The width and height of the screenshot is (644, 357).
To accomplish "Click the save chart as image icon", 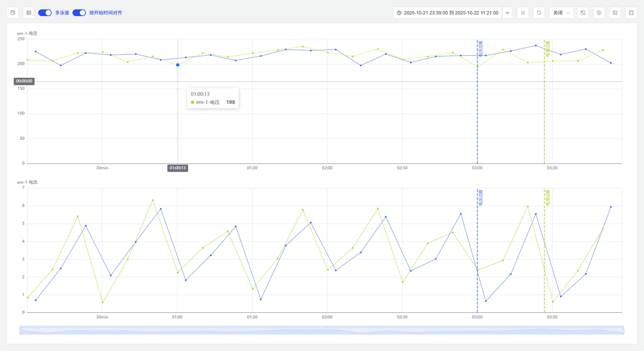I will 615,13.
